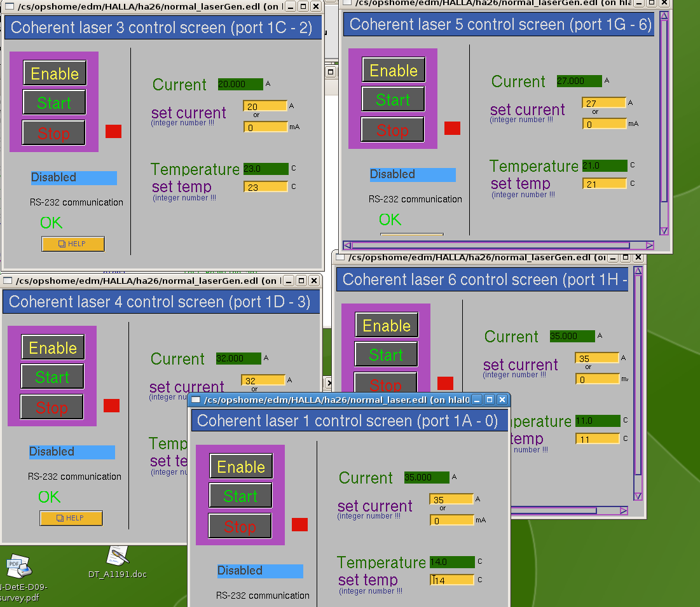
Task: Click the scroll down arrow in laser 6 window
Action: [638, 496]
